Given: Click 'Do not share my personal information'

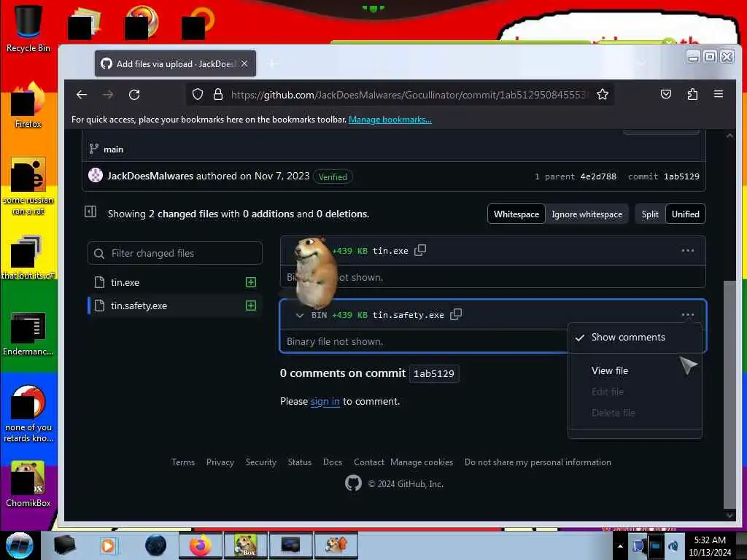Looking at the screenshot, I should [x=538, y=462].
